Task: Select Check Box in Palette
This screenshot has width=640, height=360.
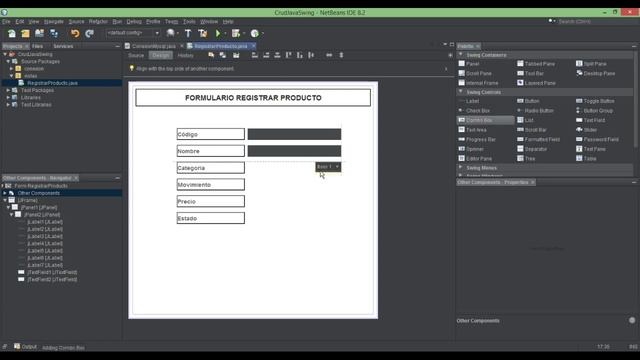Action: 474,111
